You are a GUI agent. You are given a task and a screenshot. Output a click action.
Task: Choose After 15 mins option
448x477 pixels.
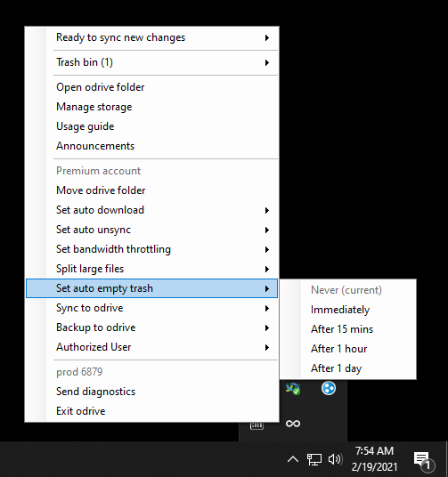click(348, 329)
